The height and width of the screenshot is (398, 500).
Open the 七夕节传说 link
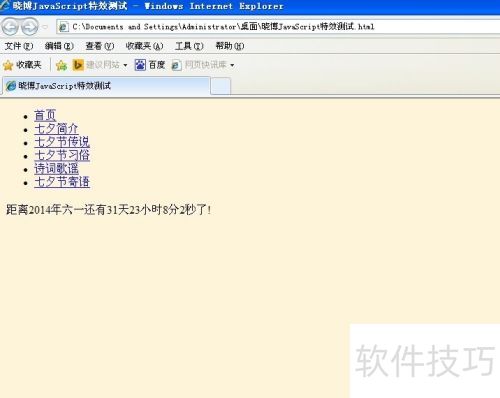click(62, 142)
